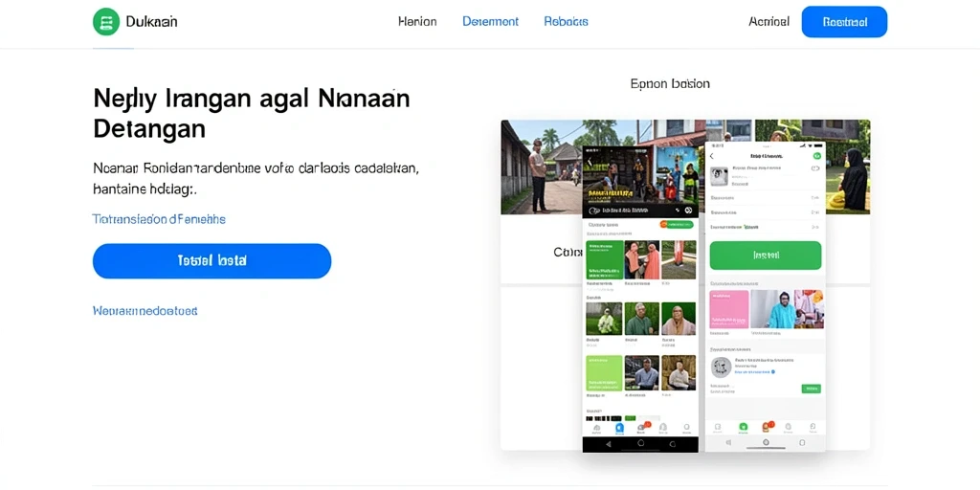Click the Dukaan brand name text
Viewport: 980px width, 490px height.
pyautogui.click(x=151, y=22)
